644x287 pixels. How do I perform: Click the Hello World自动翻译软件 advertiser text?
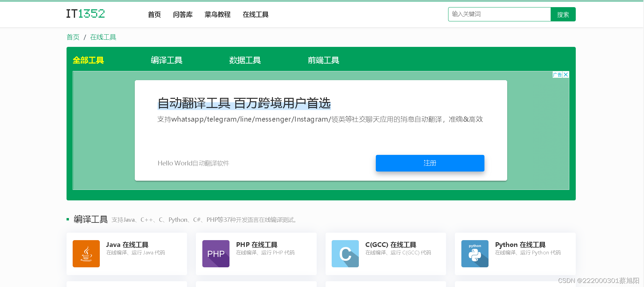tap(194, 163)
